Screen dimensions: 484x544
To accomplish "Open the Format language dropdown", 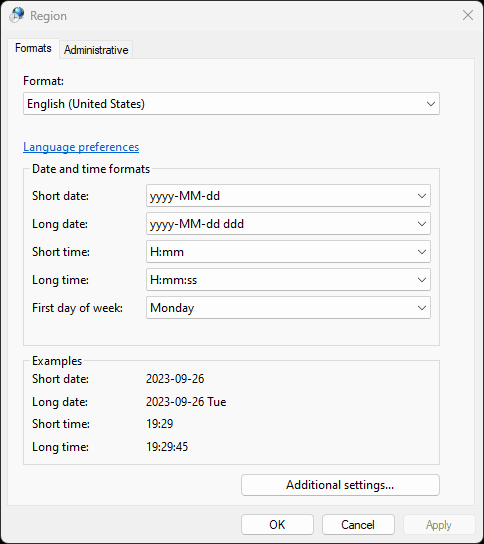I will (231, 103).
